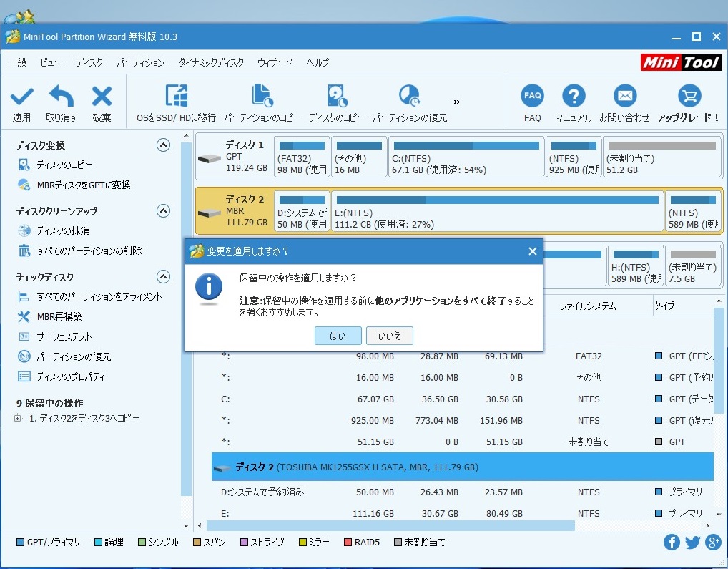Screen dimensions: 728x569
Task: Click the 適用 (Apply) checkmark icon
Action: pyautogui.click(x=21, y=97)
